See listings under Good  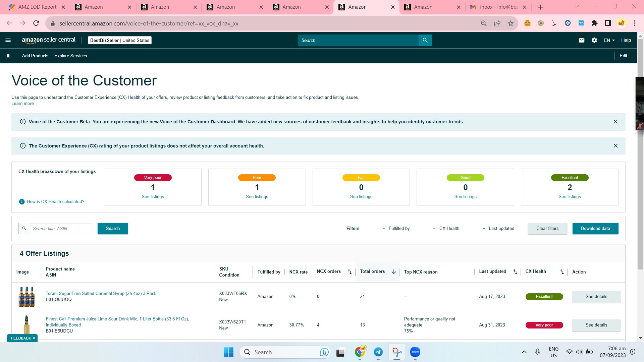click(465, 197)
